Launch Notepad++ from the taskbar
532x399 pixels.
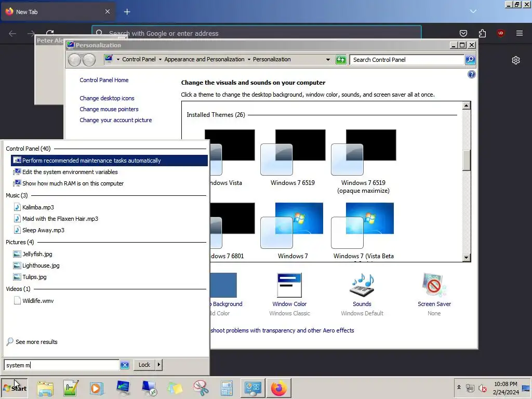point(71,388)
